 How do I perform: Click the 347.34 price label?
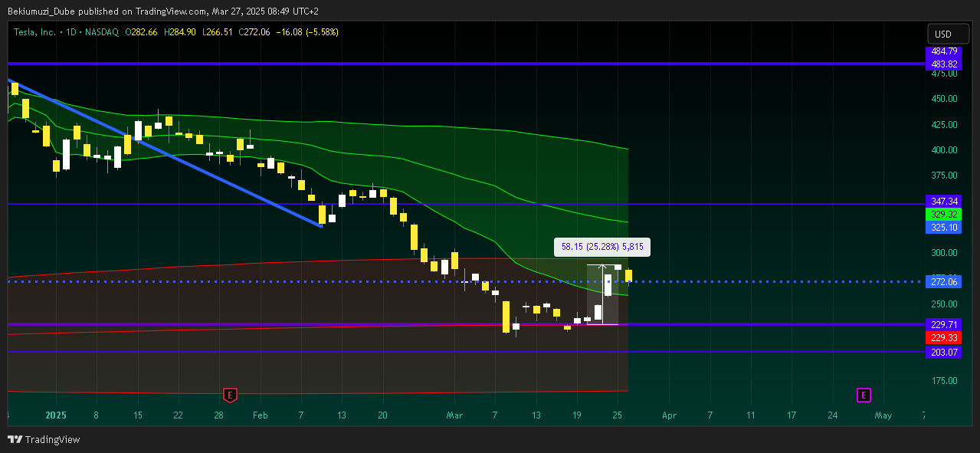click(942, 201)
